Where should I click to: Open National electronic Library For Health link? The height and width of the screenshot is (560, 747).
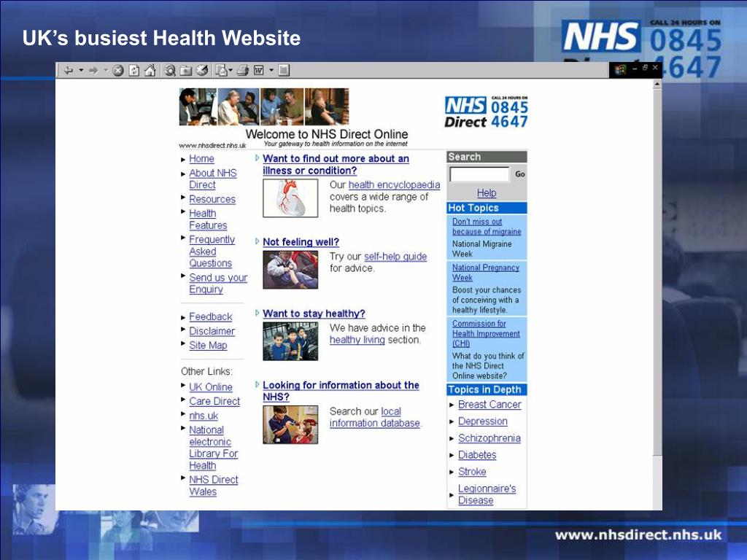coord(214,448)
